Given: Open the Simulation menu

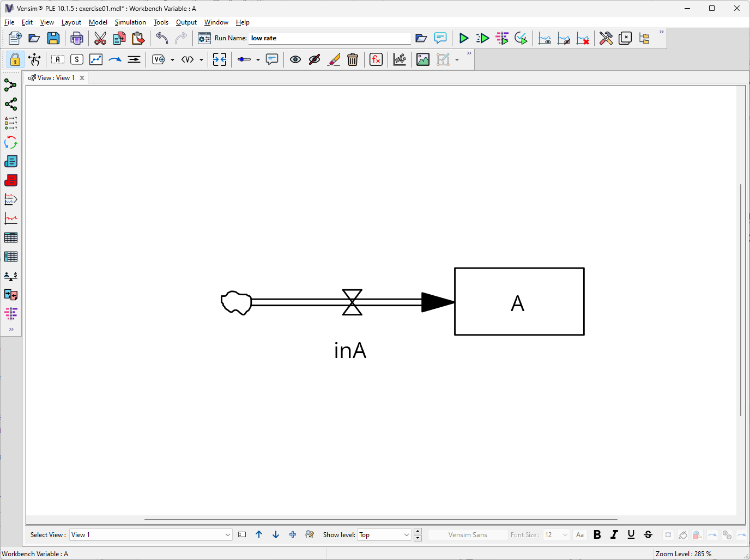Looking at the screenshot, I should tap(130, 22).
